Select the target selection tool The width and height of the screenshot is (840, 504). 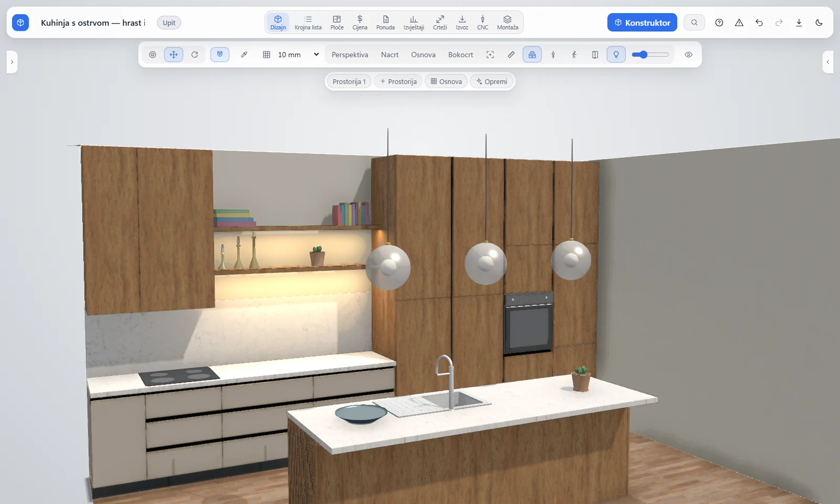click(x=153, y=55)
